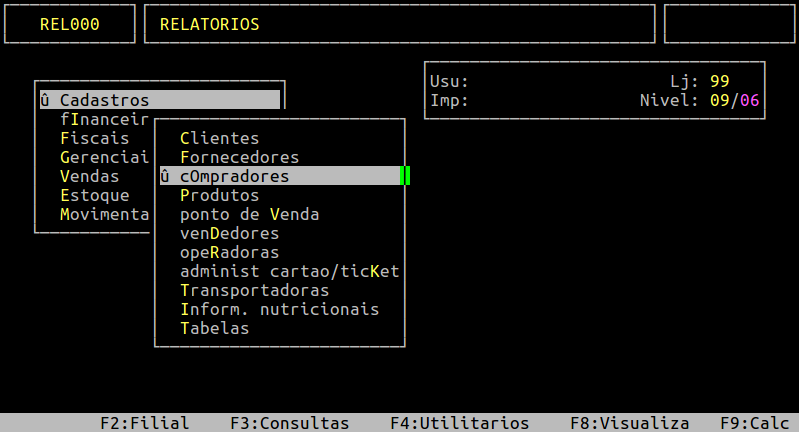Select Tabelas at the submenu bottom

[215, 328]
